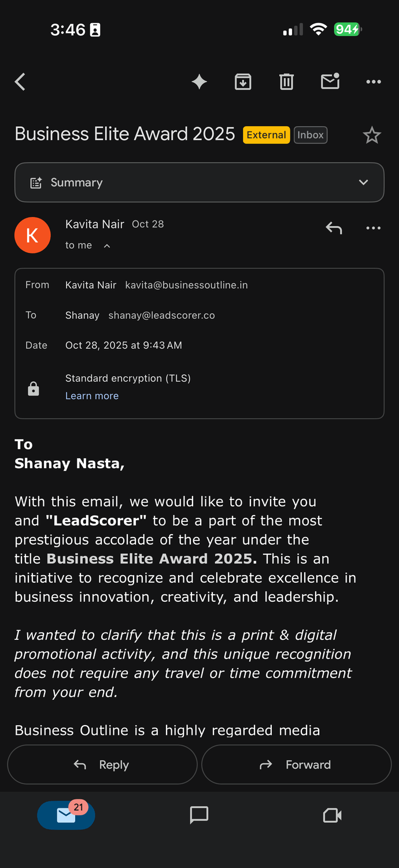Collapse recipient details next to "to me"
Viewport: 399px width, 868px height.
point(107,246)
